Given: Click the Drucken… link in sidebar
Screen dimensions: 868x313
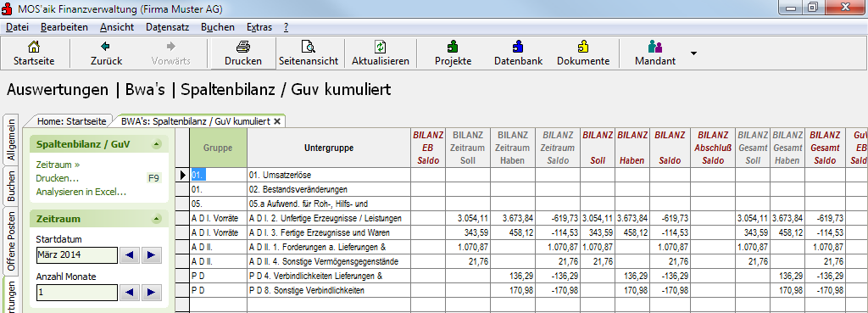Looking at the screenshot, I should tap(57, 178).
